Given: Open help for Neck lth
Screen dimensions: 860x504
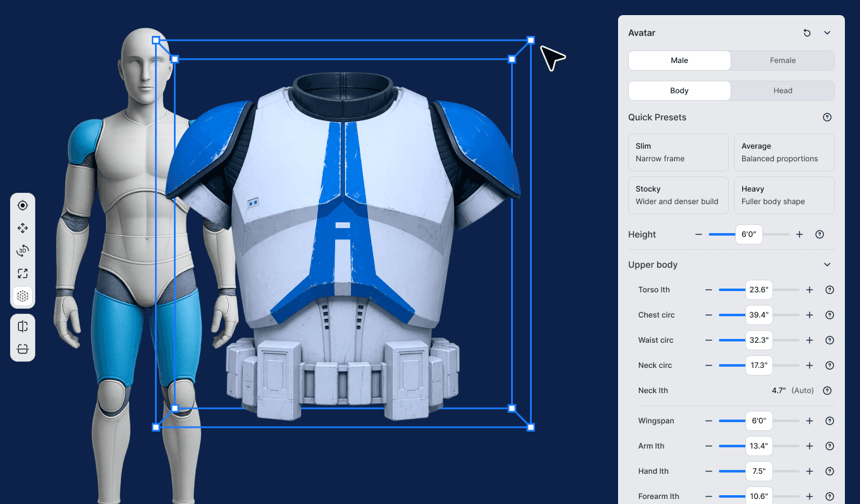Looking at the screenshot, I should (x=827, y=391).
